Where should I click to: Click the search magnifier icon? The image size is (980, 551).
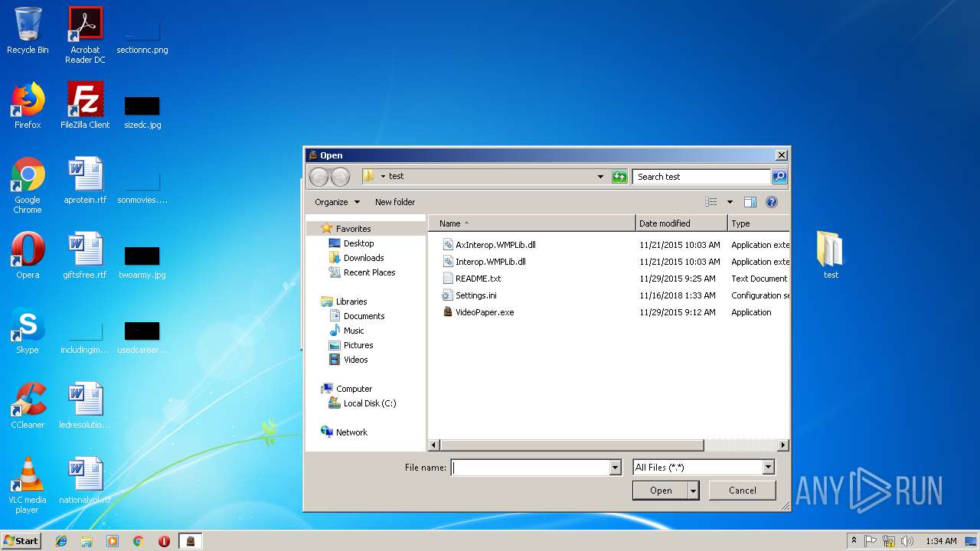click(779, 177)
